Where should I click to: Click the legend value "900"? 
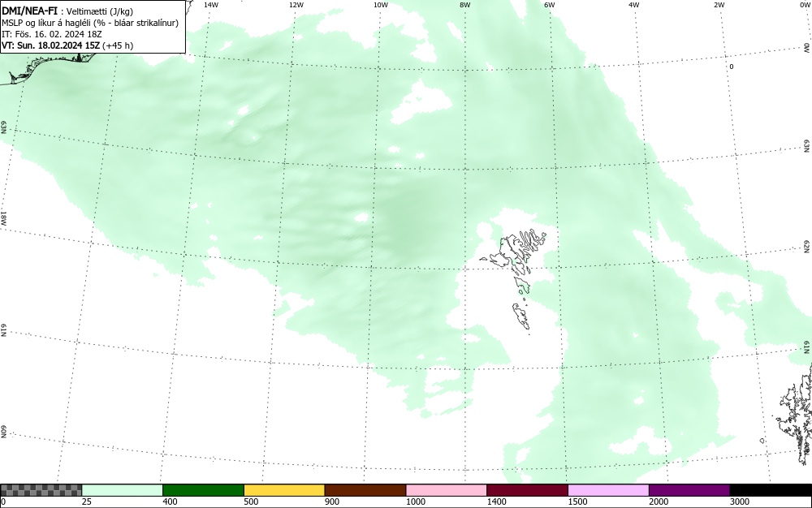click(332, 502)
